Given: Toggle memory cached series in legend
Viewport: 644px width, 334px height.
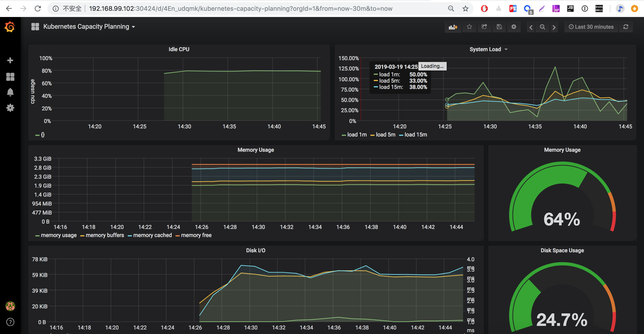Looking at the screenshot, I should point(152,235).
